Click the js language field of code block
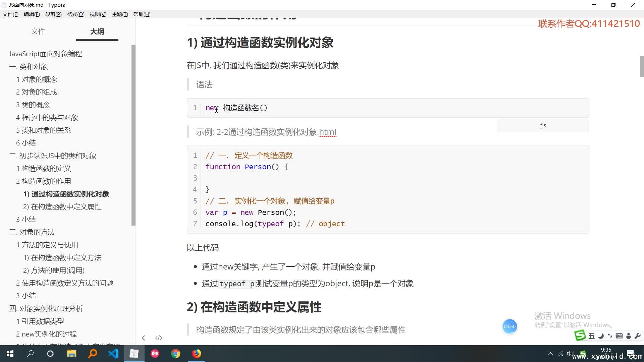The image size is (644, 362). pyautogui.click(x=543, y=126)
